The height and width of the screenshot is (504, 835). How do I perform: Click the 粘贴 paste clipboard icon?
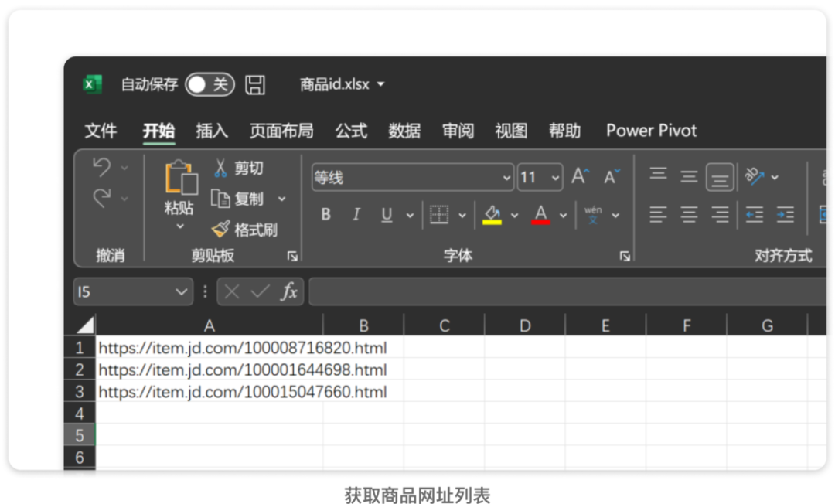[181, 178]
